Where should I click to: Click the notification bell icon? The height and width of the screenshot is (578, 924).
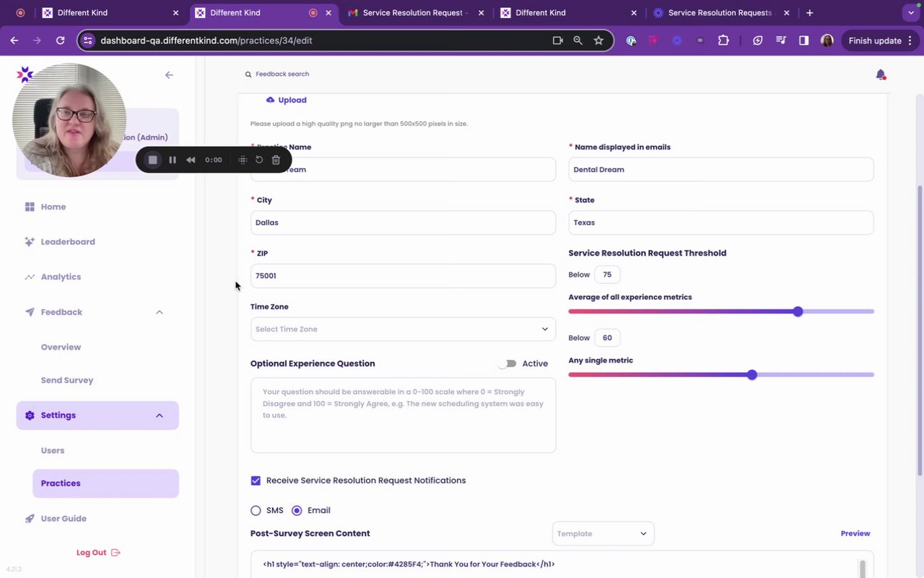(x=880, y=74)
